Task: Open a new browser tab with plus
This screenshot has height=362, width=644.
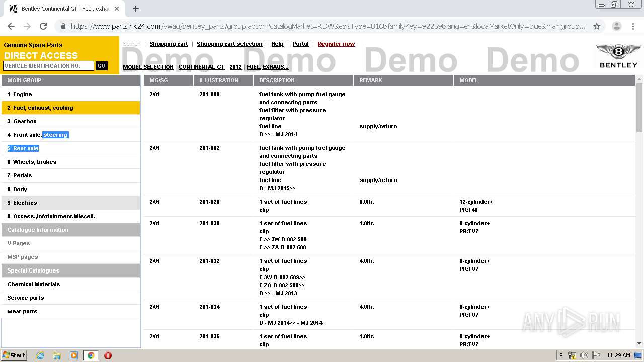Action: [136, 9]
